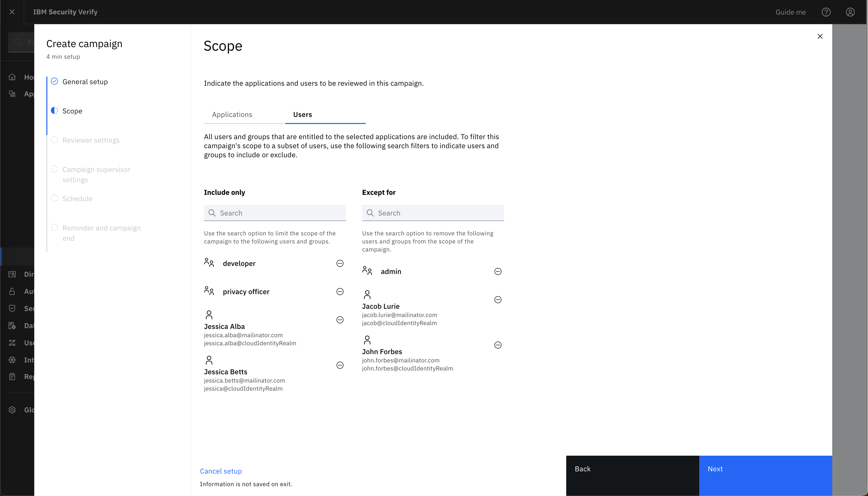This screenshot has height=496, width=868.
Task: Click the Data privacy sidebar icon
Action: pos(12,326)
